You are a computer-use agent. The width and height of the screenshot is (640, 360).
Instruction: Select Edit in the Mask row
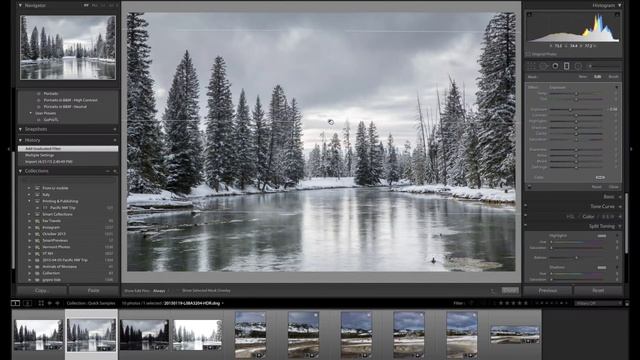tap(598, 76)
